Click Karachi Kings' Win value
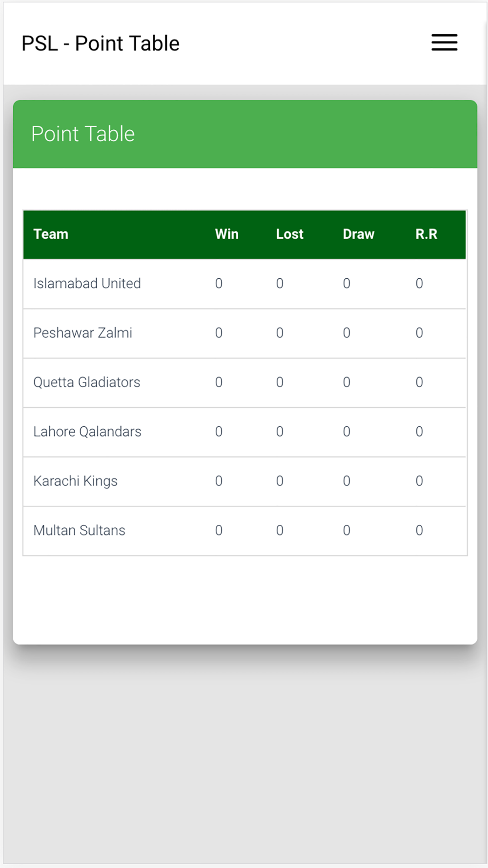The width and height of the screenshot is (488, 868). pos(219,481)
